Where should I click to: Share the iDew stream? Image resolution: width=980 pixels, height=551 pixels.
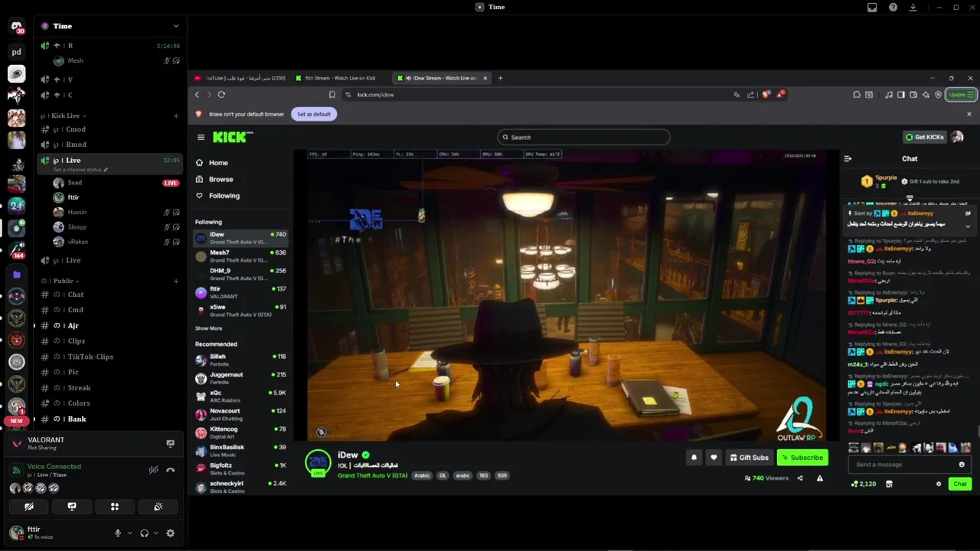(x=800, y=478)
